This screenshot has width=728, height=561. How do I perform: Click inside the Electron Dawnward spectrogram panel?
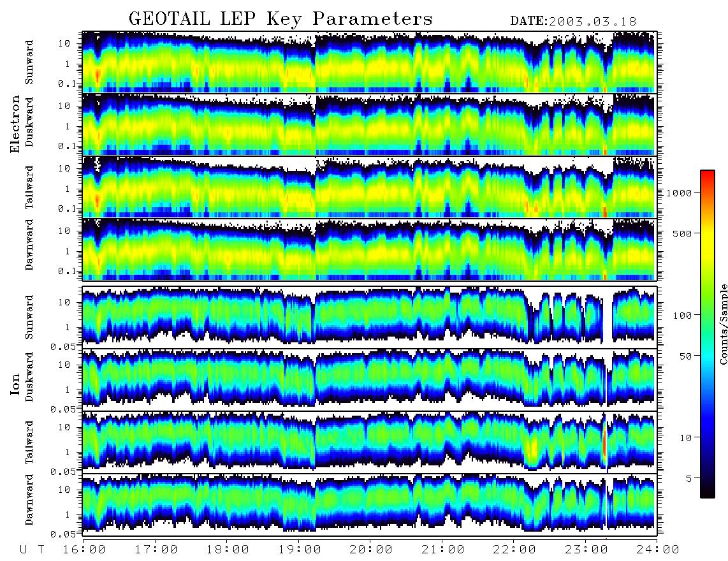(x=370, y=249)
